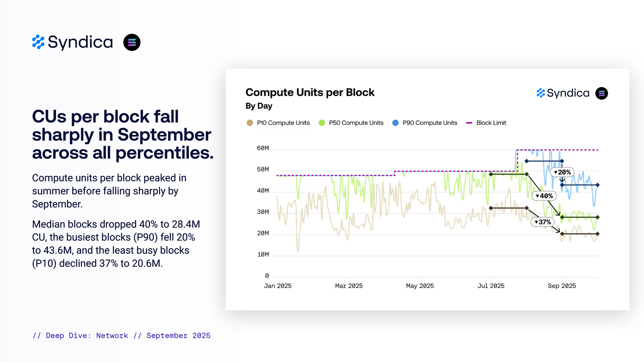Image resolution: width=644 pixels, height=362 pixels.
Task: Click the Syndica logo inside chart card
Action: click(563, 93)
